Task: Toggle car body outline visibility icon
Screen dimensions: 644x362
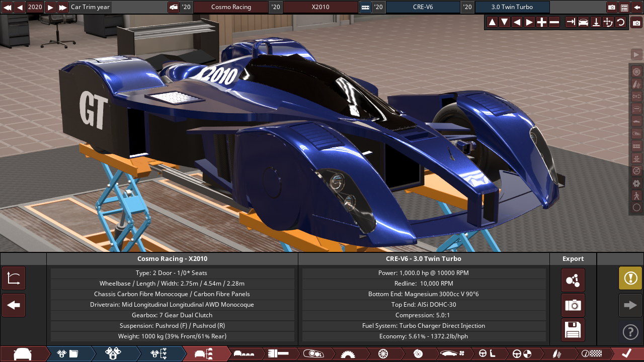Action: coord(636,109)
